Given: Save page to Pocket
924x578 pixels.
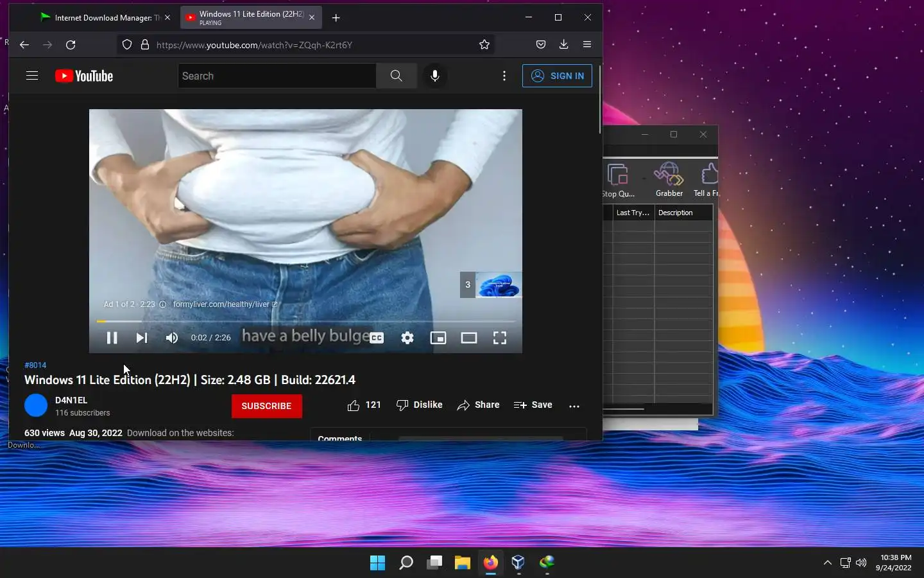Looking at the screenshot, I should coord(541,44).
